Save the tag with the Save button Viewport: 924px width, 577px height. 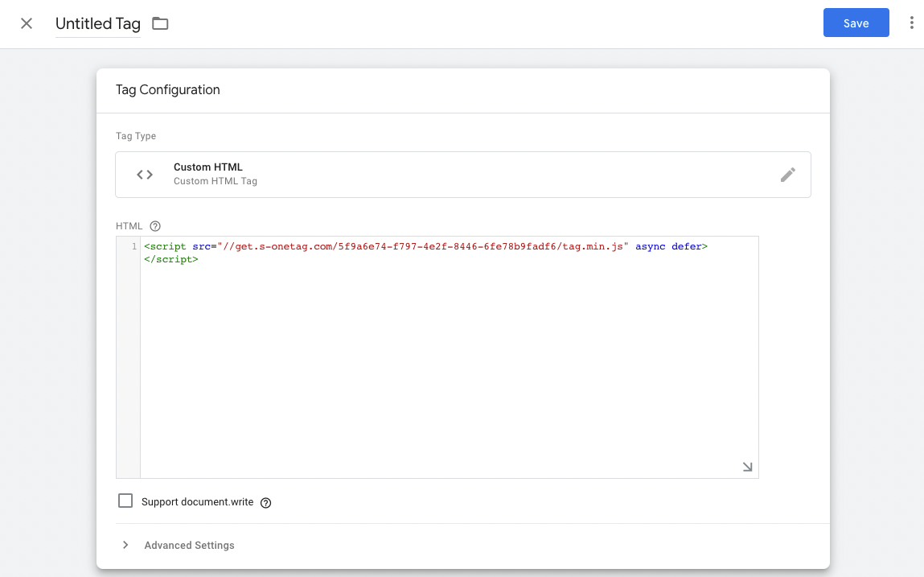click(856, 23)
